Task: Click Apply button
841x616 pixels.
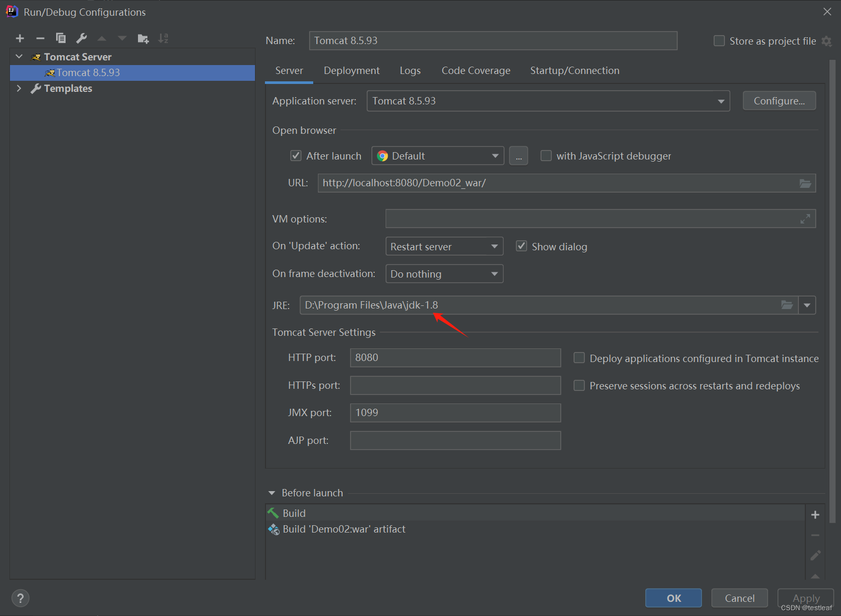Action: point(806,598)
